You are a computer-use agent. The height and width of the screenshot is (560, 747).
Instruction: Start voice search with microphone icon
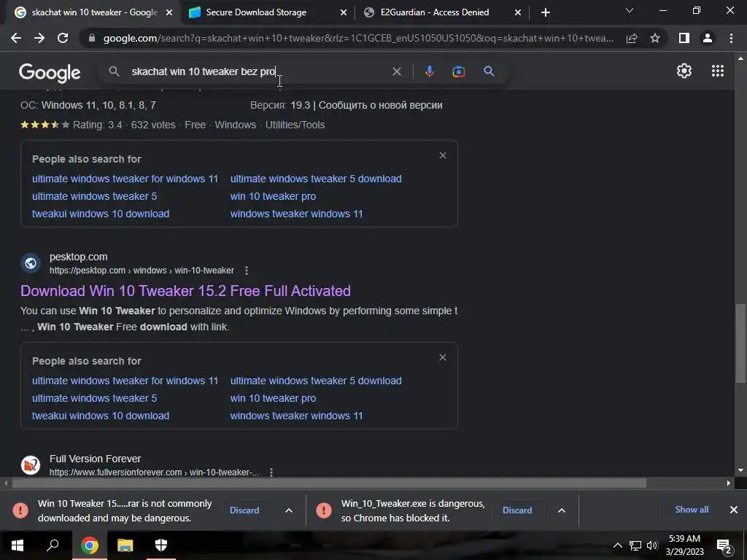click(429, 71)
